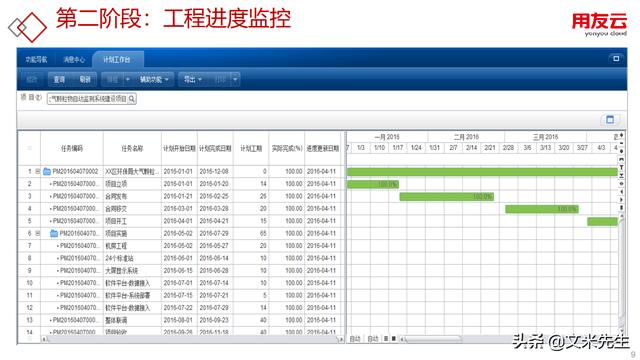640x360 pixels.
Task: Click the panel layout icon on gray bar
Action: (x=610, y=119)
